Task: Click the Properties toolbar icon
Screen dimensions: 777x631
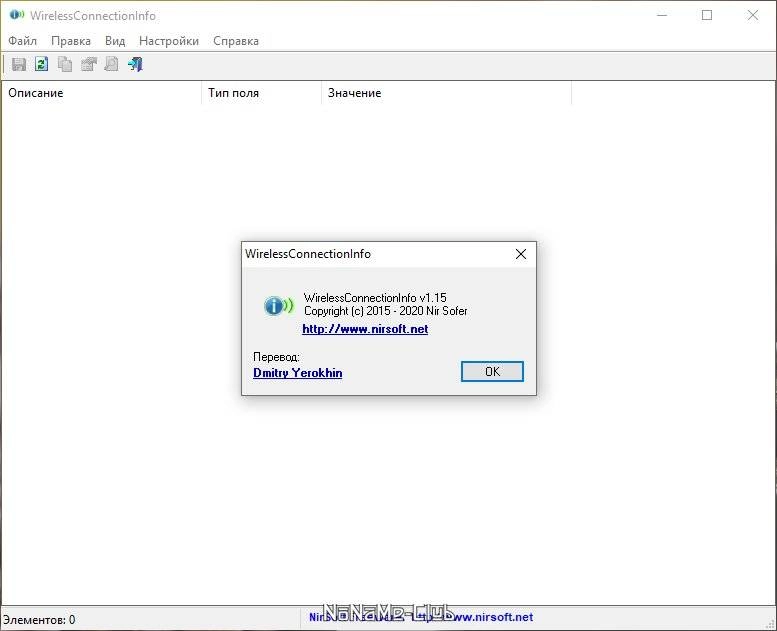Action: point(88,64)
